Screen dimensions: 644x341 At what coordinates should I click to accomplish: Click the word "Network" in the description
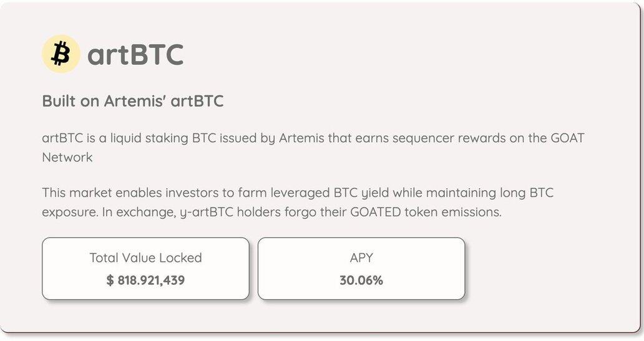pos(67,157)
